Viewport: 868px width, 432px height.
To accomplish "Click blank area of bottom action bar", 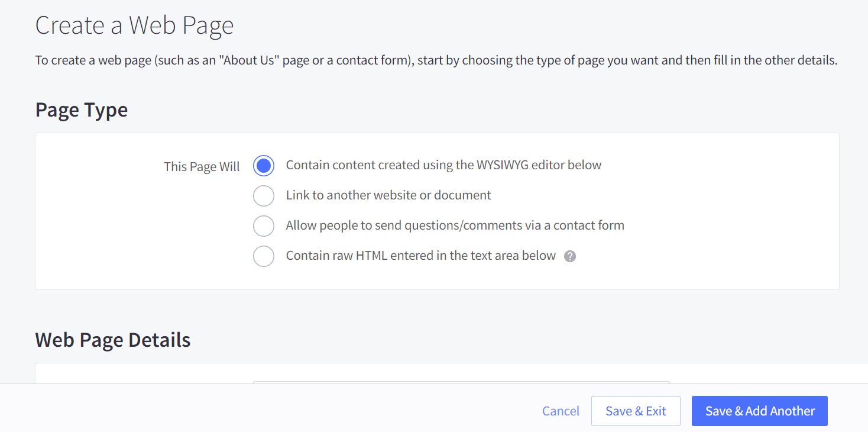I will pyautogui.click(x=266, y=410).
